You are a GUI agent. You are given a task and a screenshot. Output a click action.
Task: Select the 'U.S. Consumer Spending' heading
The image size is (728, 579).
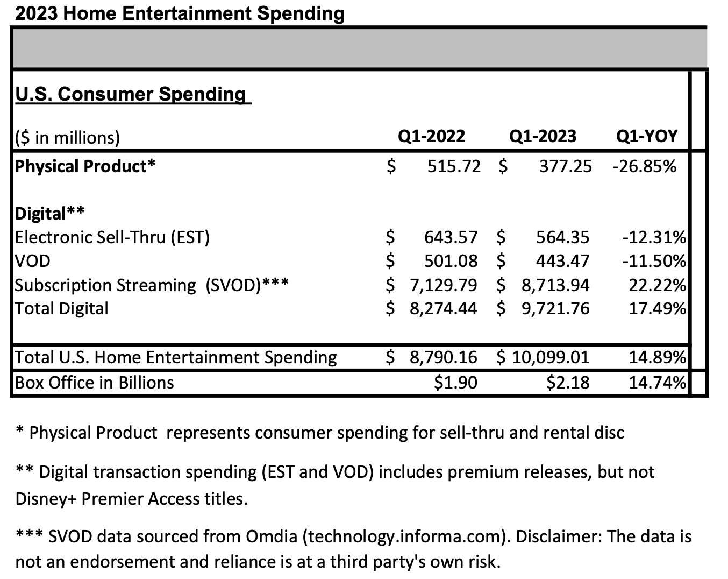(x=132, y=94)
